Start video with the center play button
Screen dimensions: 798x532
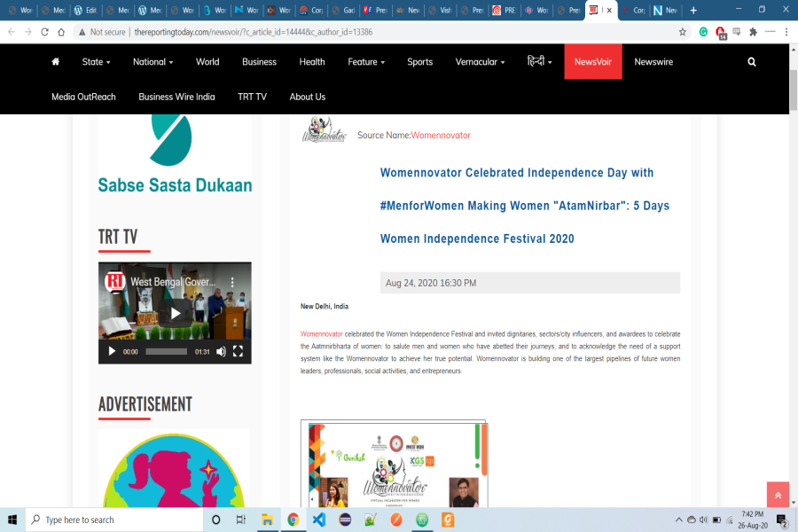pos(175,313)
